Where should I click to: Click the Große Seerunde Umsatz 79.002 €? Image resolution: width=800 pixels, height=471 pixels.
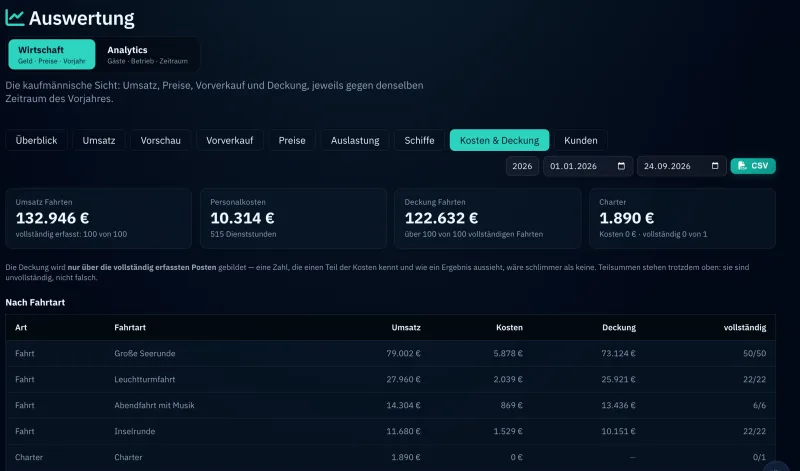(404, 354)
